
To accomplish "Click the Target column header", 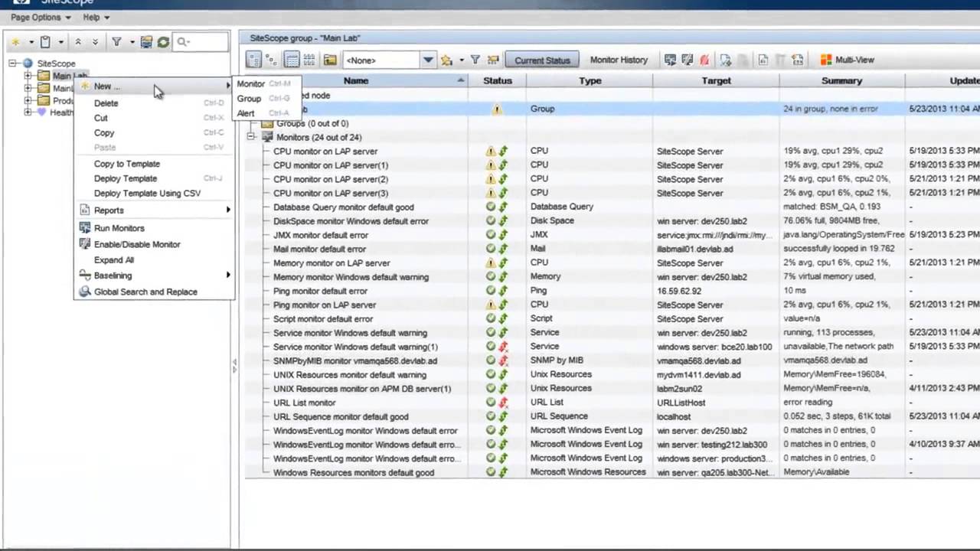I will pos(716,80).
